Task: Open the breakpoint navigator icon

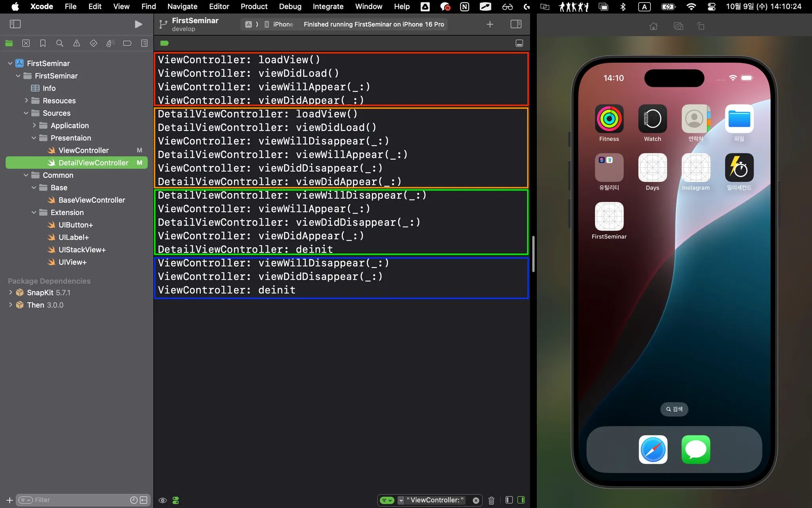Action: point(127,43)
